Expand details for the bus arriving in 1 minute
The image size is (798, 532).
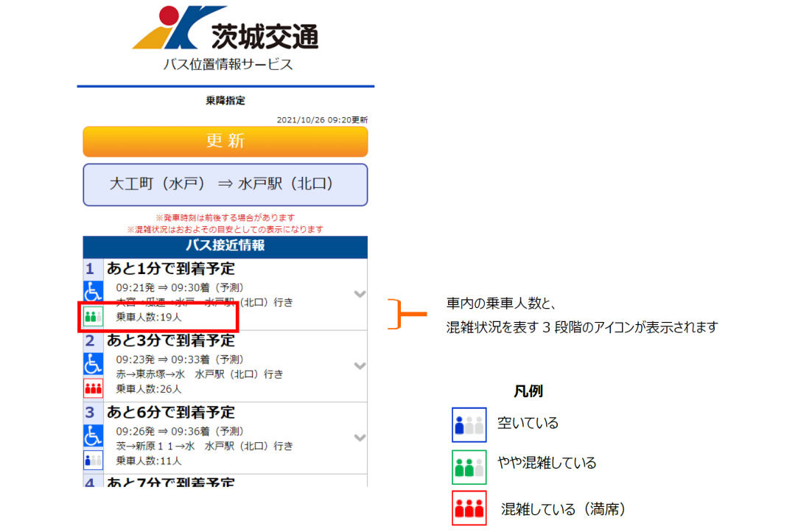(x=360, y=292)
